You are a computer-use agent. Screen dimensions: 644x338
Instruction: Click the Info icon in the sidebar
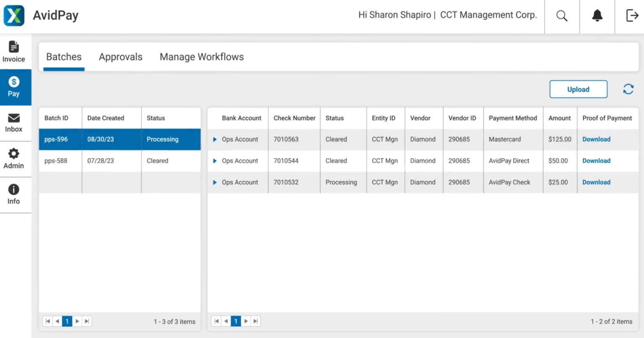coord(13,194)
